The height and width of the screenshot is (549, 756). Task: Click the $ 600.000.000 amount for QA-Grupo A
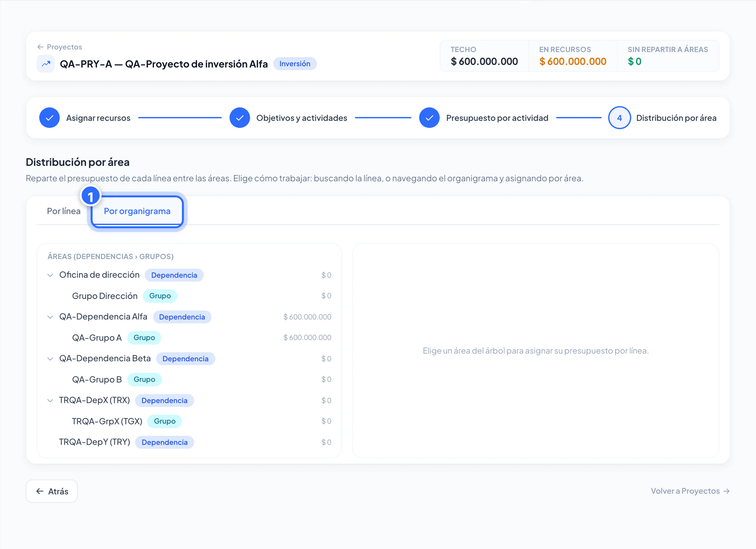point(307,337)
